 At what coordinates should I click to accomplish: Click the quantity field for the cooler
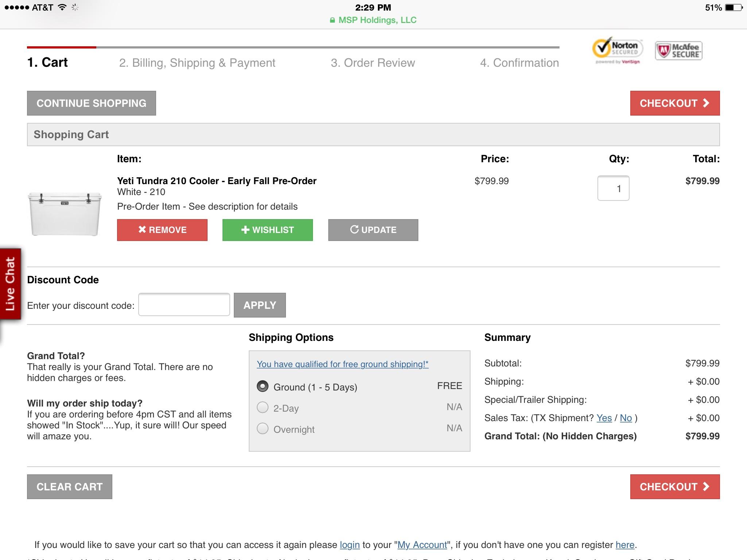click(x=613, y=188)
